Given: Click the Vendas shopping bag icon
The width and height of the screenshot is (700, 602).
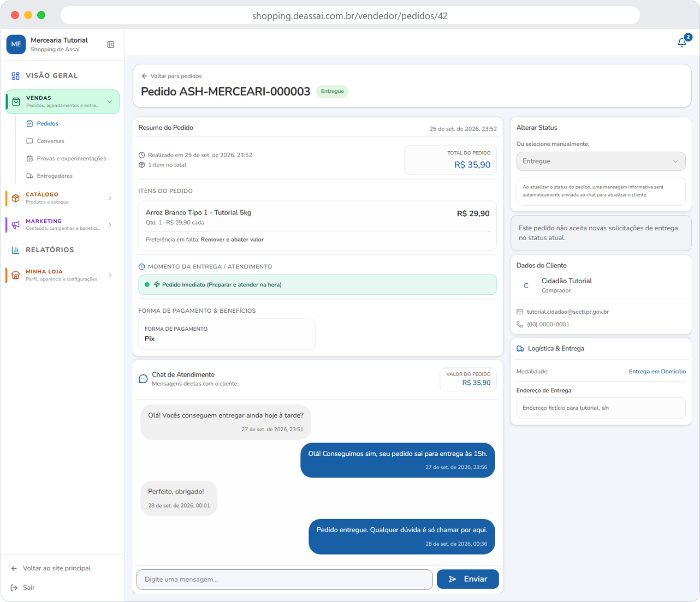Looking at the screenshot, I should tap(16, 102).
